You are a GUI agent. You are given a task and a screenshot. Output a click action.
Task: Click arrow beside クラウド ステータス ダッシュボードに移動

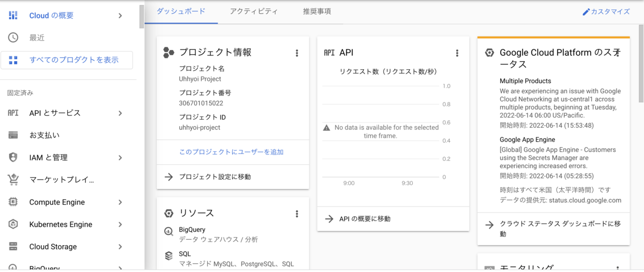point(489,224)
